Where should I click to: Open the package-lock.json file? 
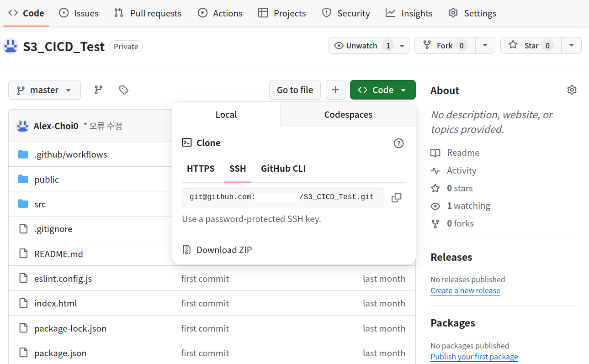(70, 328)
